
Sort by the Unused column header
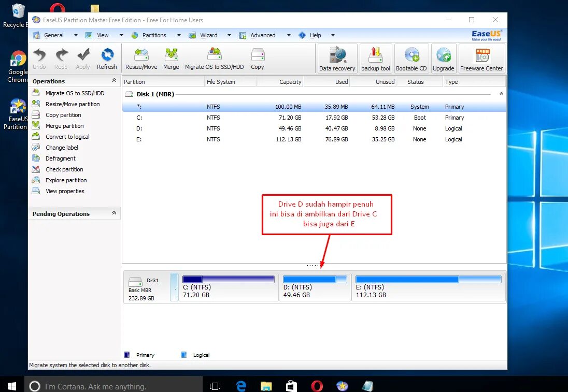pyautogui.click(x=373, y=82)
